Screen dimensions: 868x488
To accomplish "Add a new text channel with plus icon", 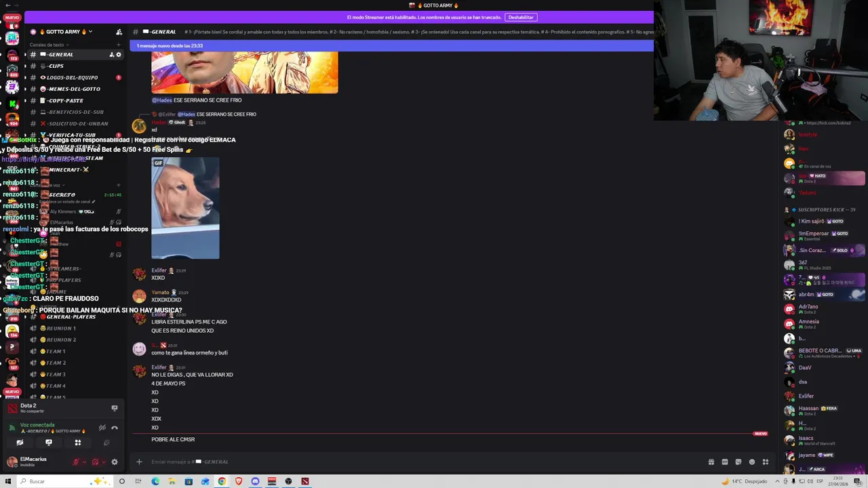I will [x=119, y=45].
